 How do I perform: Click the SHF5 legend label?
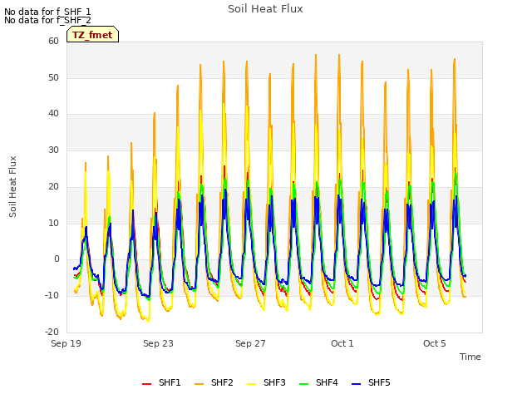[379, 382]
